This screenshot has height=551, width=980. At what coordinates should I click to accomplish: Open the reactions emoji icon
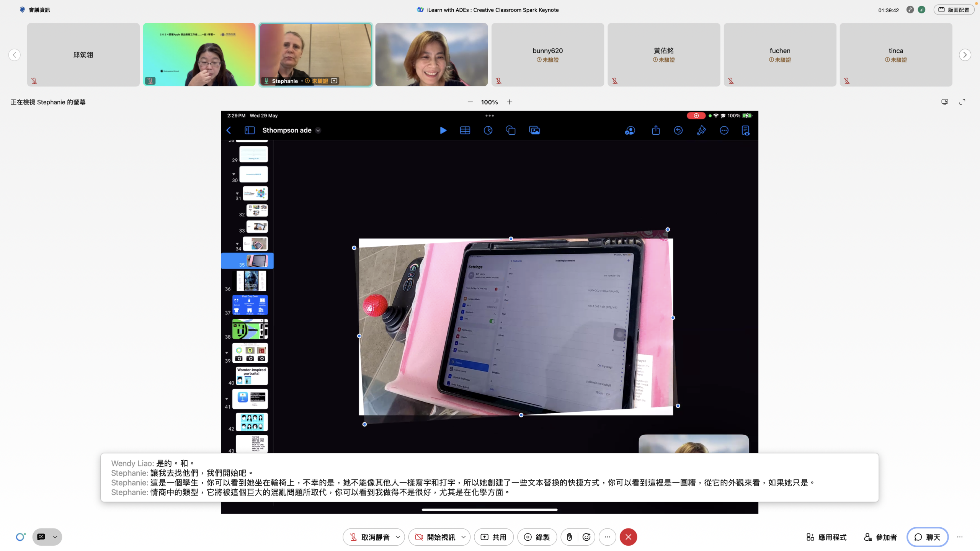pyautogui.click(x=586, y=537)
